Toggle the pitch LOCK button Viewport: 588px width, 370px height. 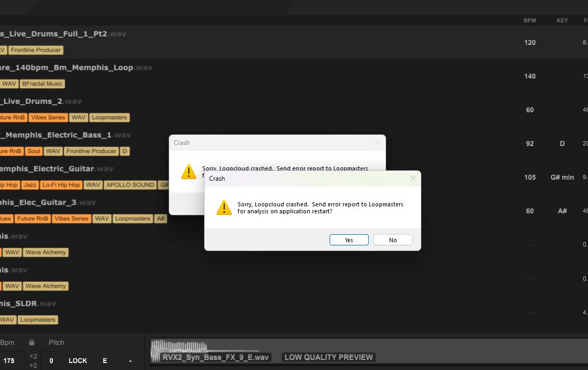[x=78, y=360]
